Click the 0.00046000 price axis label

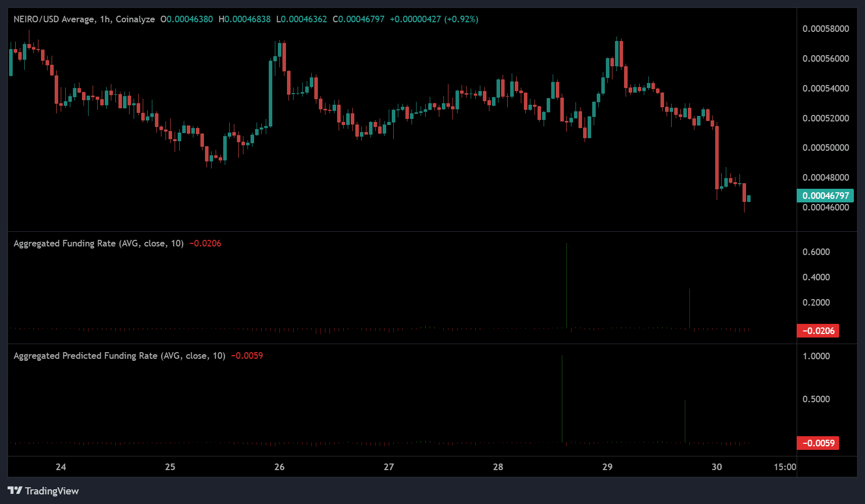826,207
